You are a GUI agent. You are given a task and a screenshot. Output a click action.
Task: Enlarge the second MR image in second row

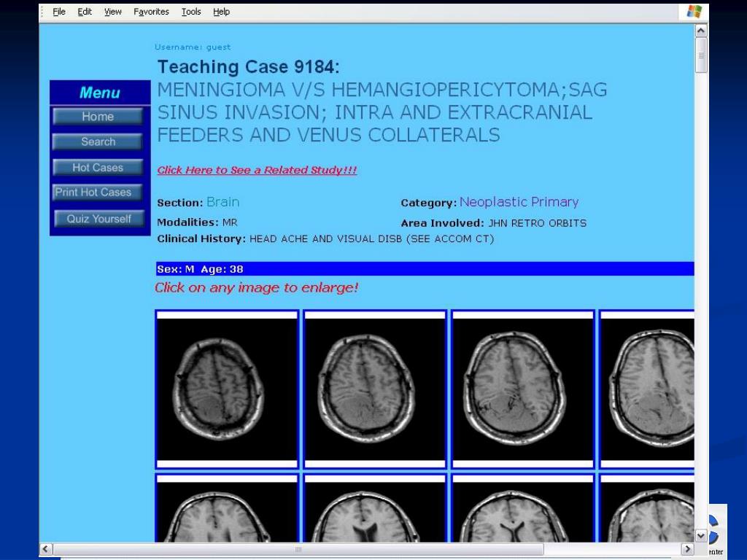coord(375,507)
